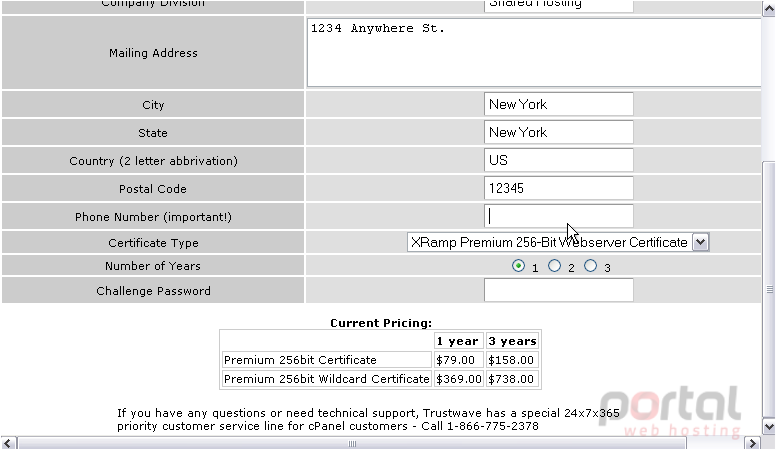Image resolution: width=776 pixels, height=450 pixels.
Task: Click the Mailing Address label
Action: point(153,53)
